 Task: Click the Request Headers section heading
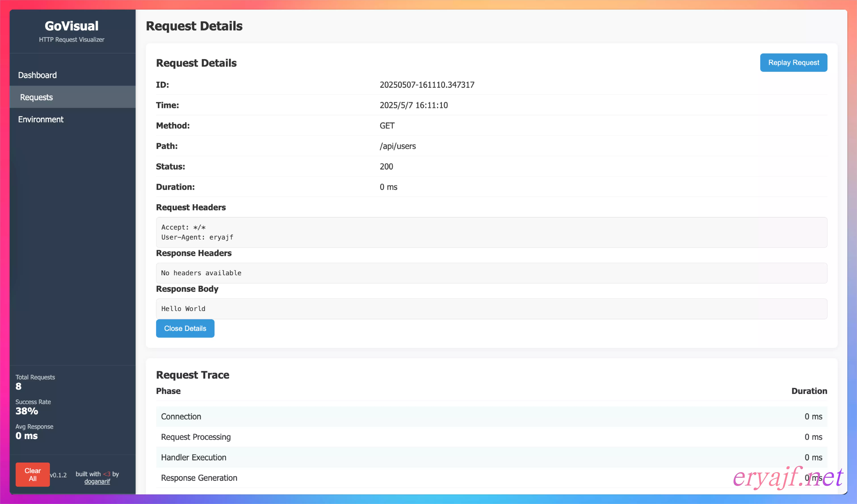coord(191,207)
